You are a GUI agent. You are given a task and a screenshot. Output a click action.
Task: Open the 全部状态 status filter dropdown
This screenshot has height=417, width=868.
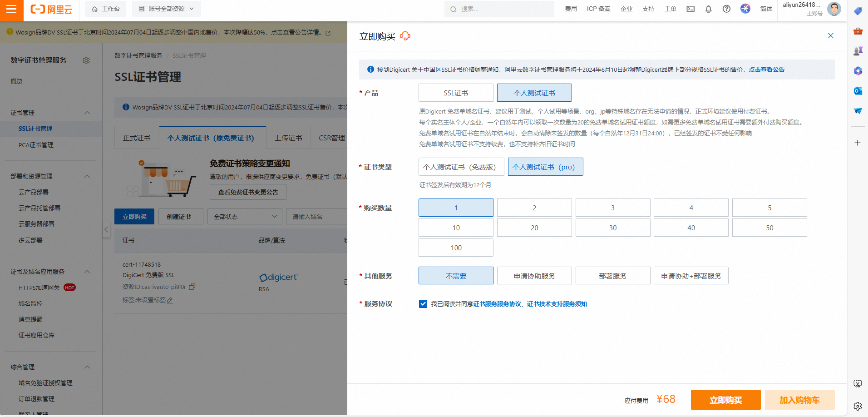tap(245, 217)
